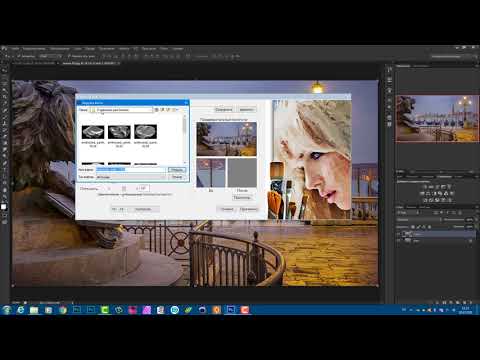Open the Файл menu
This screenshot has width=480, height=360.
pyautogui.click(x=15, y=49)
